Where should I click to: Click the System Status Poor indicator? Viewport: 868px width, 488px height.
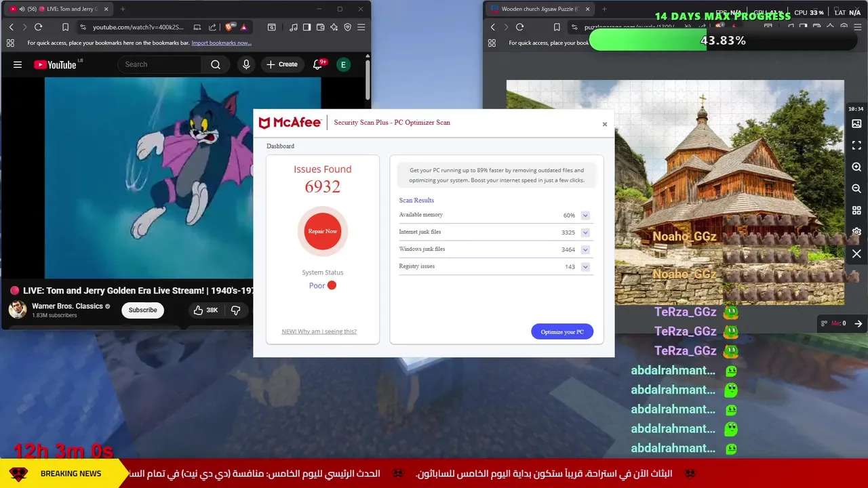pyautogui.click(x=323, y=285)
